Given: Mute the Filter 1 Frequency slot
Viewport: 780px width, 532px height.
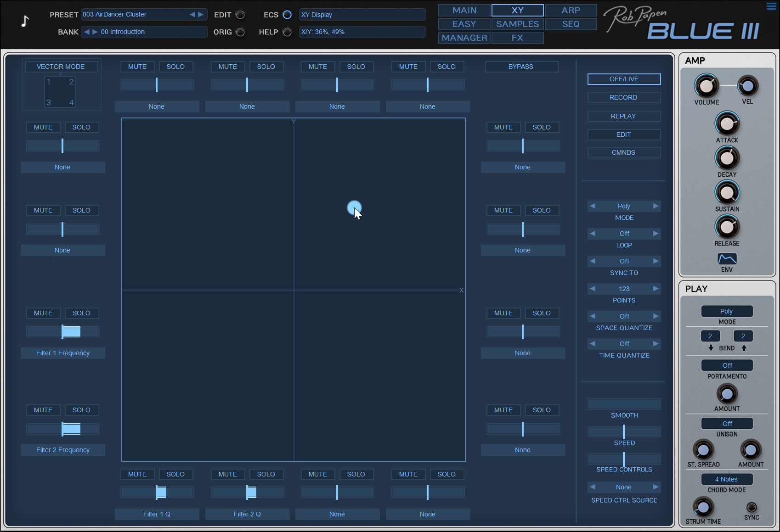Looking at the screenshot, I should (43, 313).
